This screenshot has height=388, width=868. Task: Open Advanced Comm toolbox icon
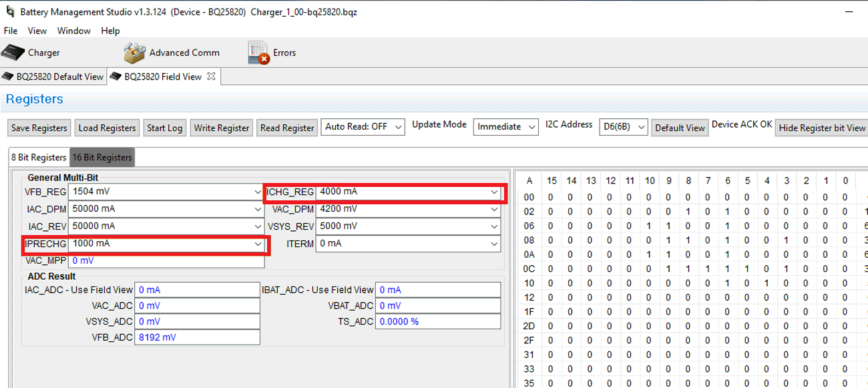134,53
